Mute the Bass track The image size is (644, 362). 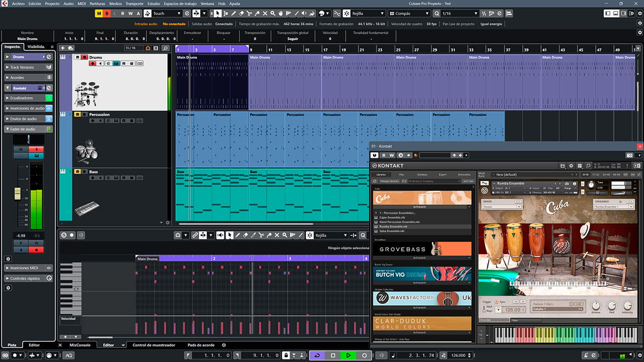[77, 172]
